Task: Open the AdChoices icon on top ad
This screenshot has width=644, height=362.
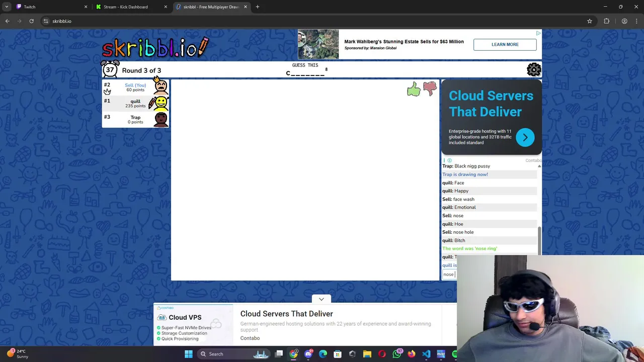Action: (538, 33)
